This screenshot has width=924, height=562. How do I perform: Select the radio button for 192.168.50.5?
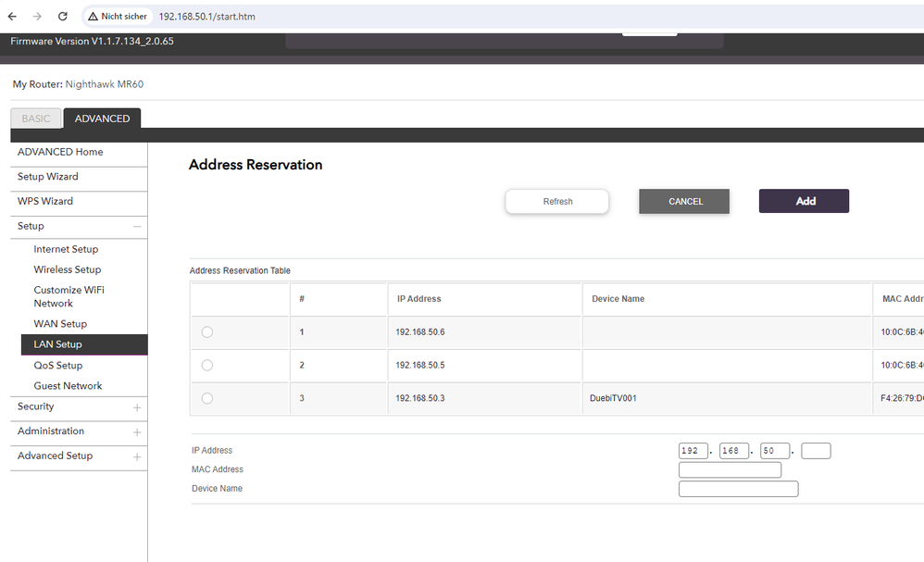[x=206, y=365]
